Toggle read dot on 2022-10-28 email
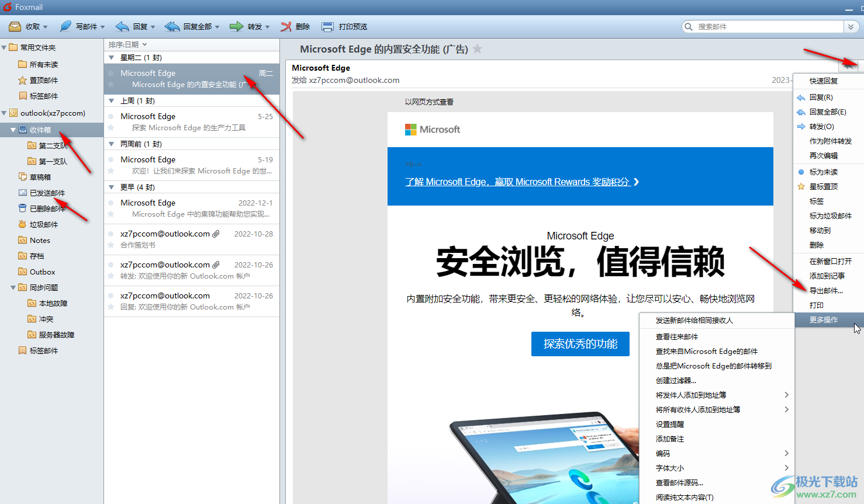Viewport: 864px width, 504px height. pos(111,234)
